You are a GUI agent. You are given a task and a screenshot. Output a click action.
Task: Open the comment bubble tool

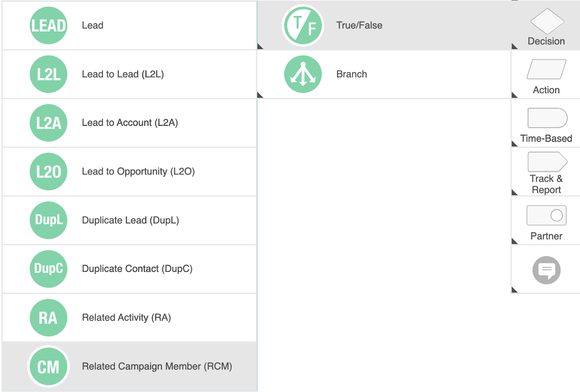click(x=547, y=270)
